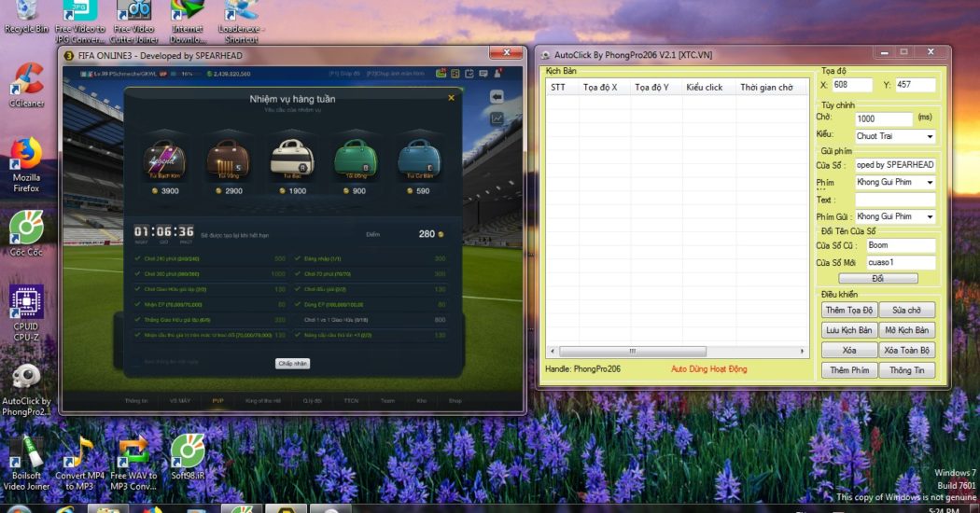Click the empty Text input field
Screen dimensions: 980x513
click(895, 200)
